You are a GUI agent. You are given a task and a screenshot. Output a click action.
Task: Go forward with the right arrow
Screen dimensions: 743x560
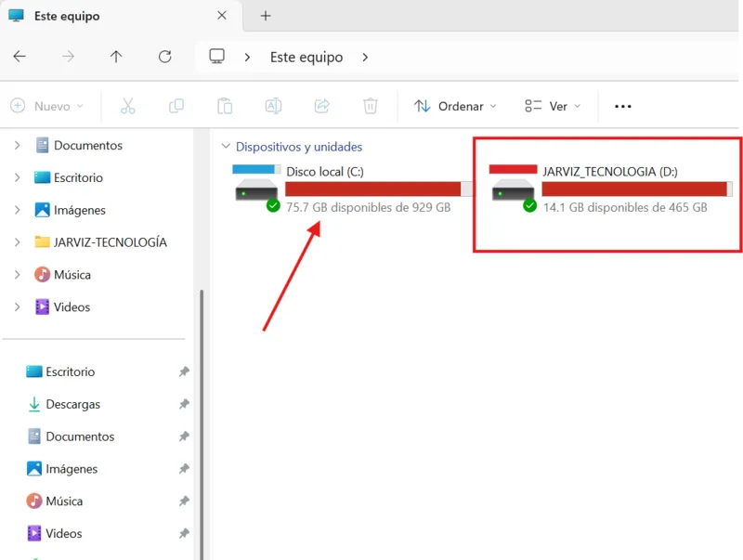68,57
